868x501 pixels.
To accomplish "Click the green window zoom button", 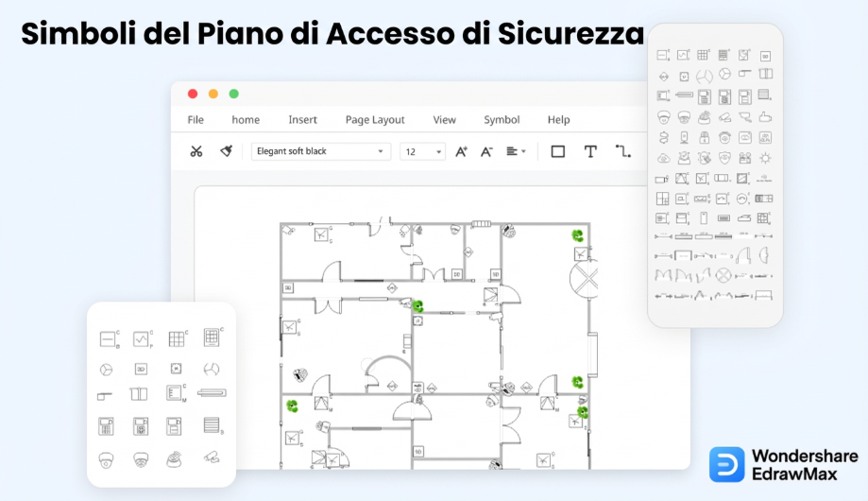I will click(234, 94).
